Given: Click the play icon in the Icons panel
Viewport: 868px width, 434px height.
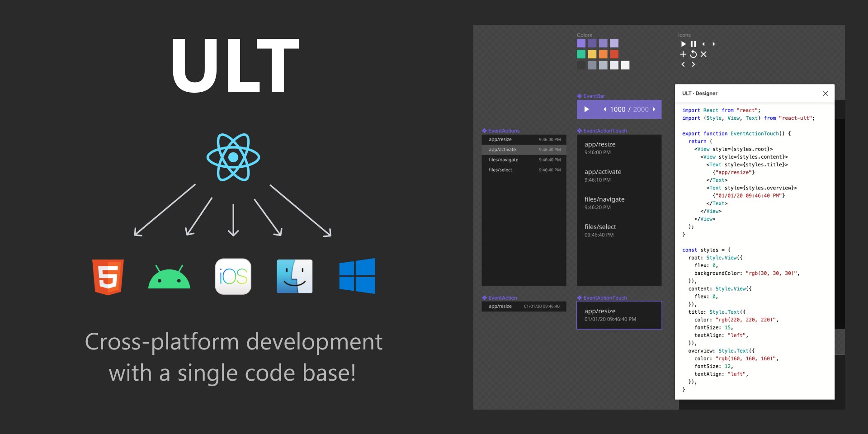Looking at the screenshot, I should point(684,44).
